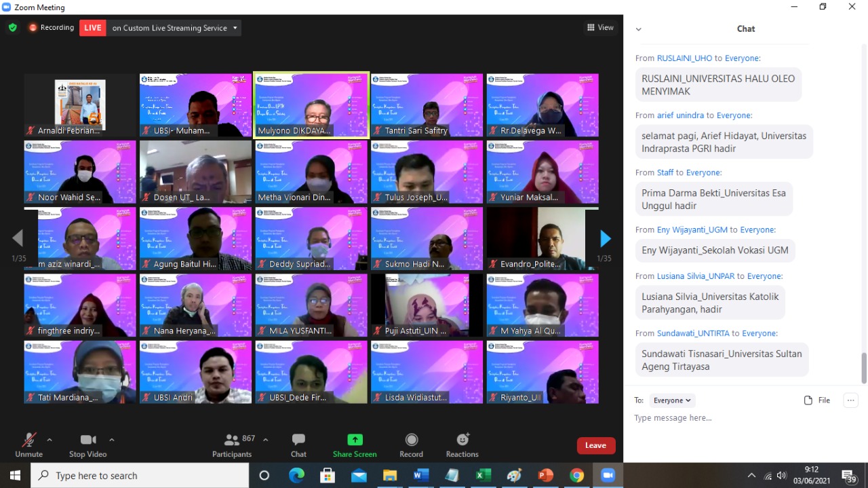This screenshot has height=488, width=868.
Task: Click the Record button
Action: point(411,446)
